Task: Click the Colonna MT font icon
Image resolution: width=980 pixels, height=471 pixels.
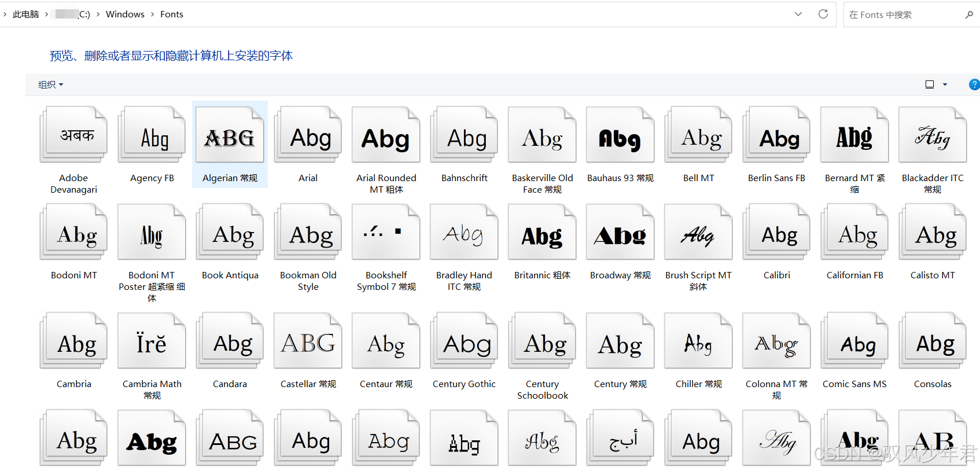Action: (776, 340)
